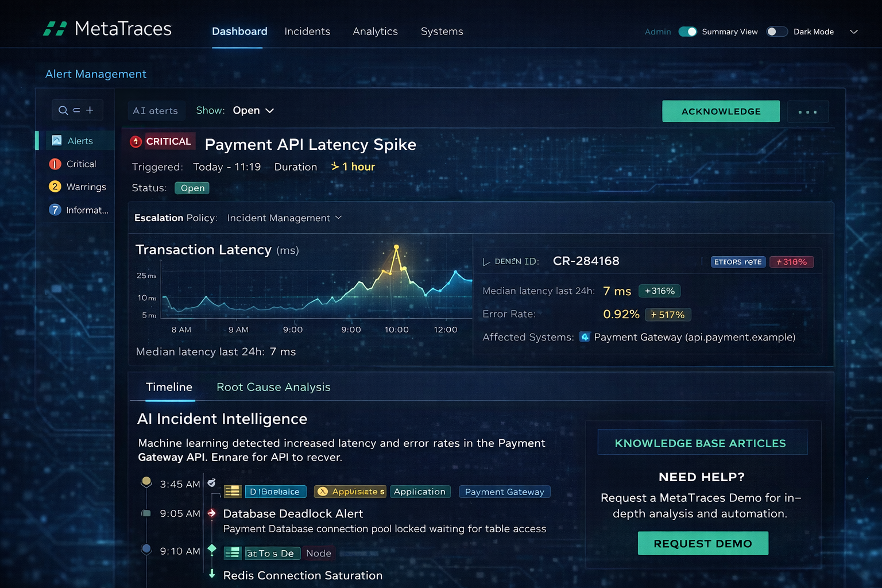Click the plus icon beside search
882x588 pixels.
coord(90,110)
